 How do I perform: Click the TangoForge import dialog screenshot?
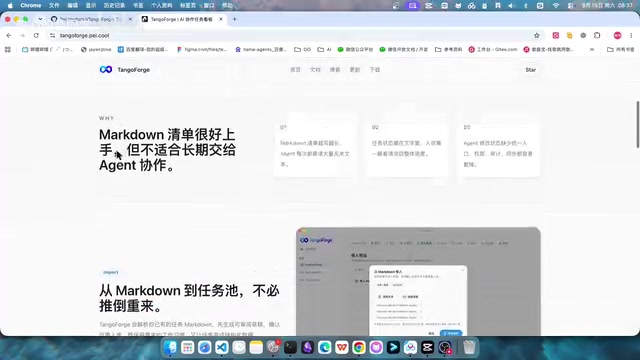click(x=418, y=282)
